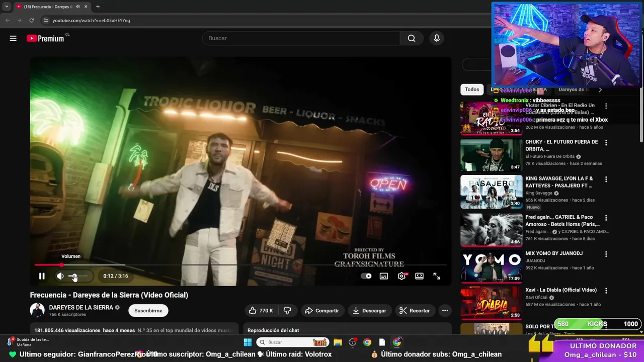Open MIX YOMO BY JUANODJ title link

pos(554,253)
